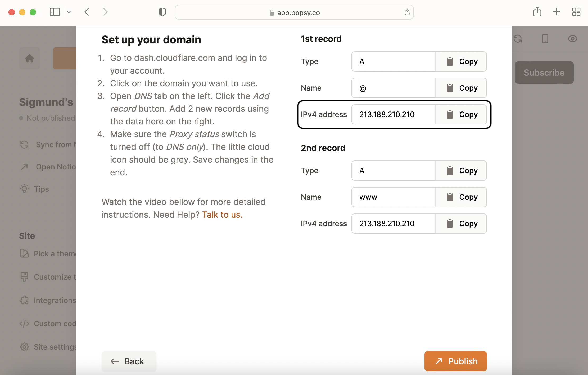Screen dimensions: 588x375
Task: Go back with the Back button
Action: [x=129, y=361]
